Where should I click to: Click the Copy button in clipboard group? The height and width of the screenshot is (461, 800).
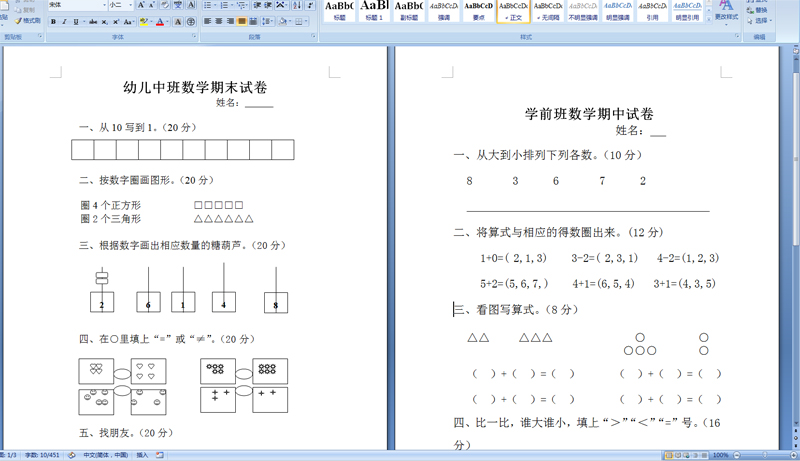[26, 10]
